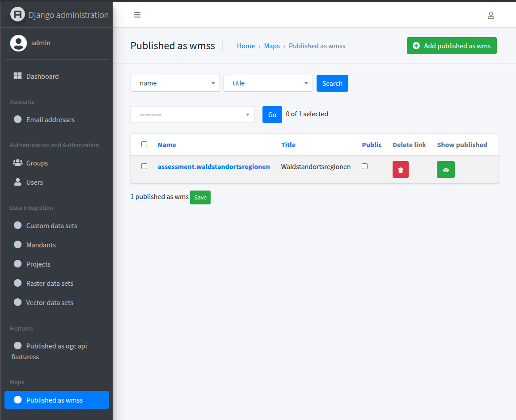
Task: Click the circle icon beside Vector data sets
Action: tap(18, 302)
